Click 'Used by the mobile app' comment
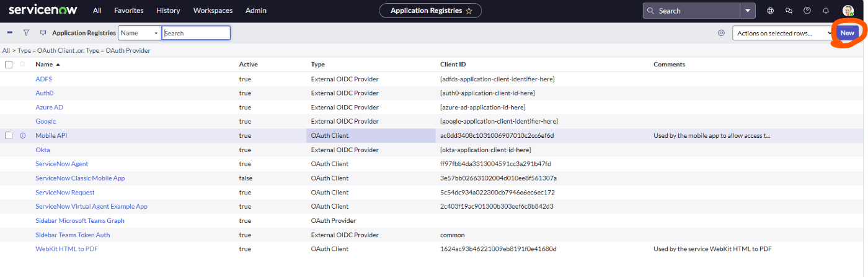Viewport: 868px width, 277px height. click(712, 135)
